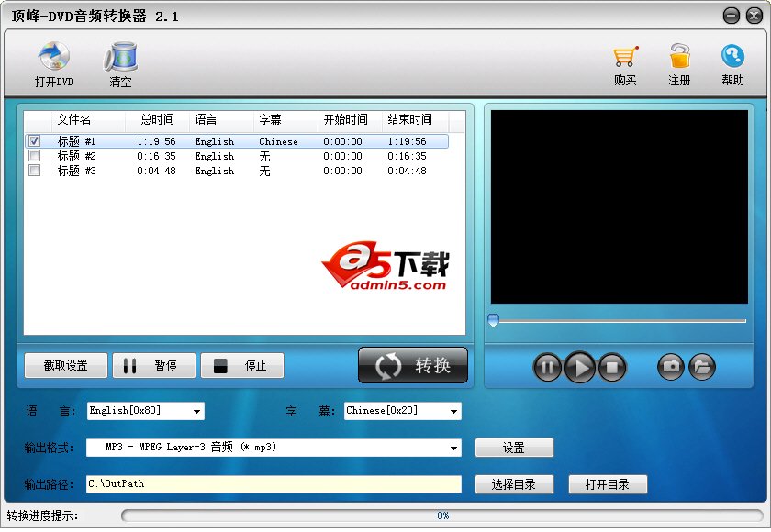Image resolution: width=771 pixels, height=532 pixels.
Task: Open 注册 registration lock icon
Action: [679, 65]
